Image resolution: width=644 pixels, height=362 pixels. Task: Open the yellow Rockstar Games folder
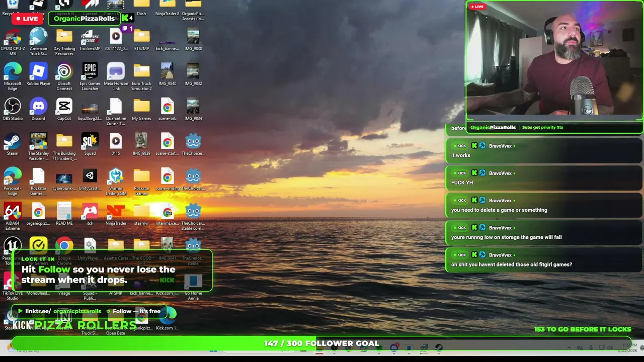pyautogui.click(x=141, y=181)
